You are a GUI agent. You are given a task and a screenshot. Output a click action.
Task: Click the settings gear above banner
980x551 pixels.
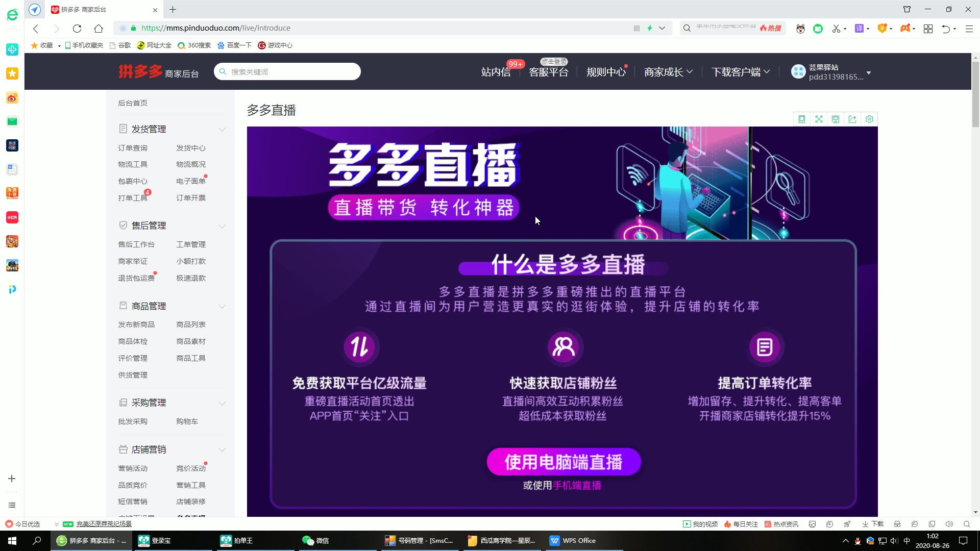click(x=869, y=119)
